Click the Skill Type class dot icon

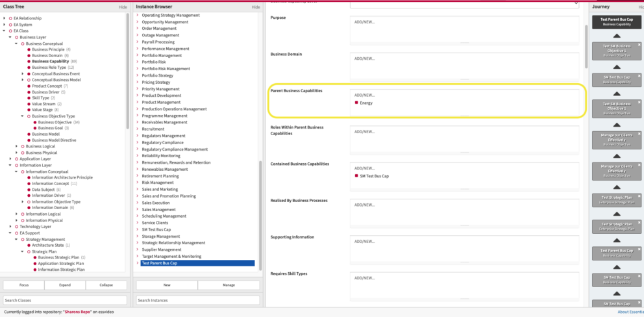point(29,98)
